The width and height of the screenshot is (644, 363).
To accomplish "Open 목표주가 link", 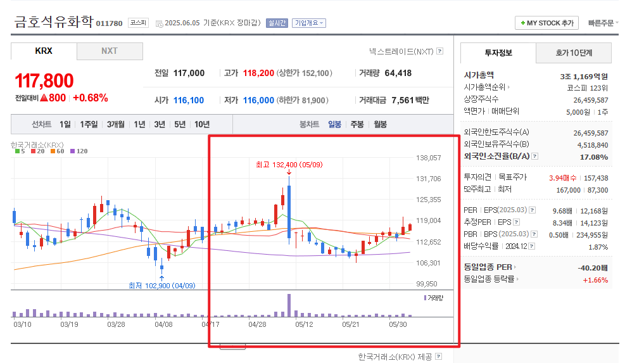I will 512,177.
